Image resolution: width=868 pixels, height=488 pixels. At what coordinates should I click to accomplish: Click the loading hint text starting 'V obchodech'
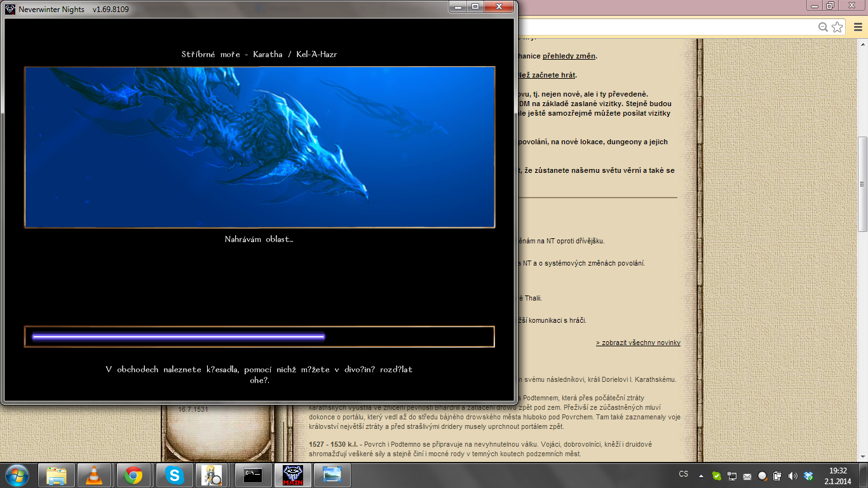click(x=259, y=375)
